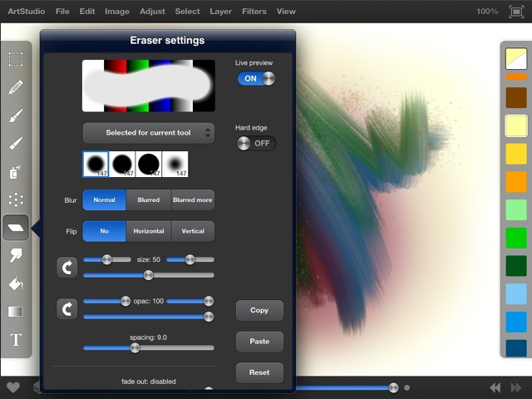Set Flip to Horizontal
The height and width of the screenshot is (399, 532).
point(148,231)
